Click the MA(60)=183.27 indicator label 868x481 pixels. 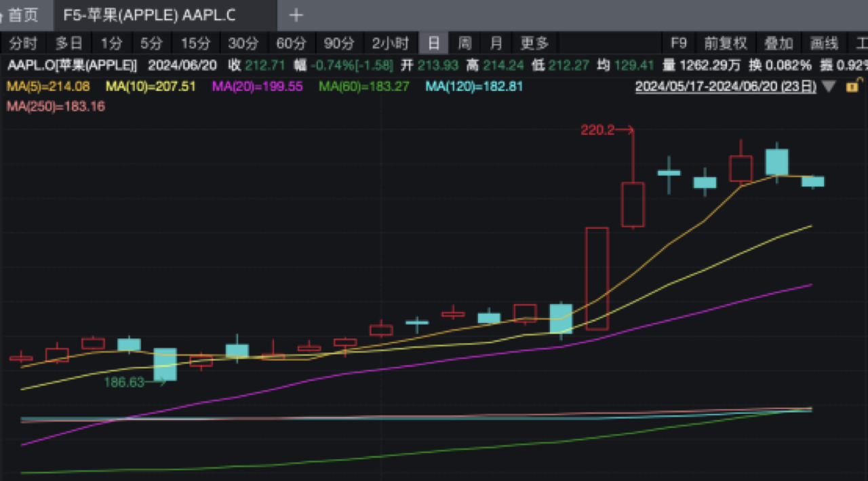click(364, 87)
